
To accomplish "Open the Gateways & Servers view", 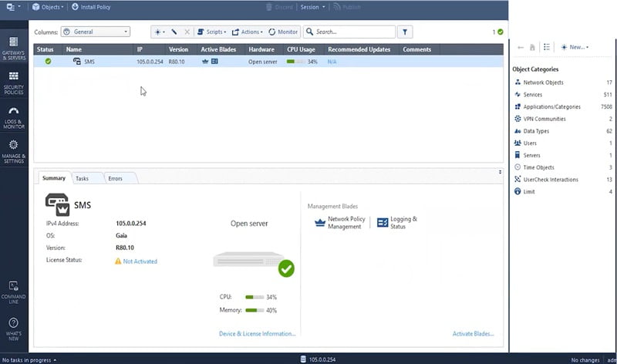I will pos(14,48).
